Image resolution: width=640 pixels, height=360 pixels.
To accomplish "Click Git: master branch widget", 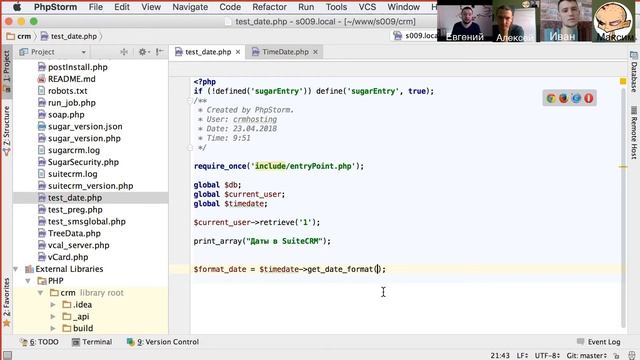I will click(587, 356).
